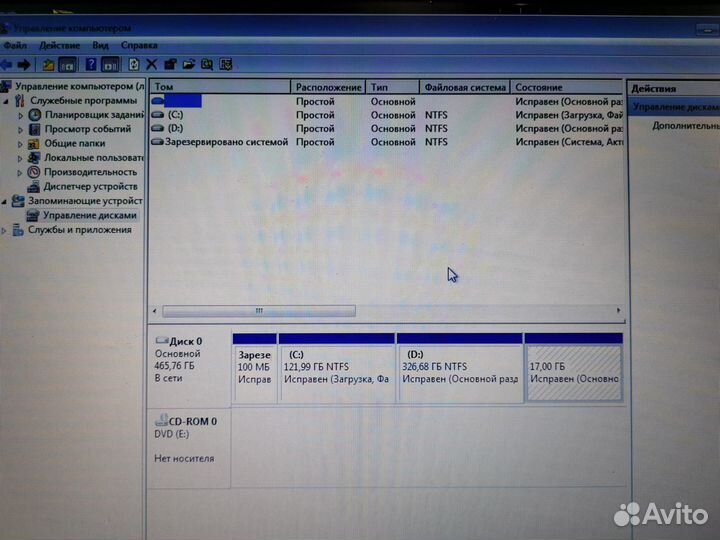Click the Open folder toolbar icon
The height and width of the screenshot is (540, 720).
pyautogui.click(x=189, y=64)
